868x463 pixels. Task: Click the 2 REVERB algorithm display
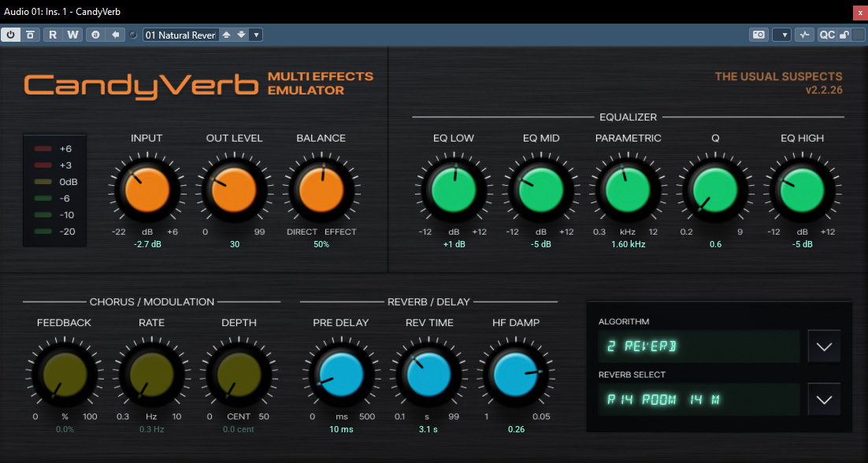click(x=699, y=346)
